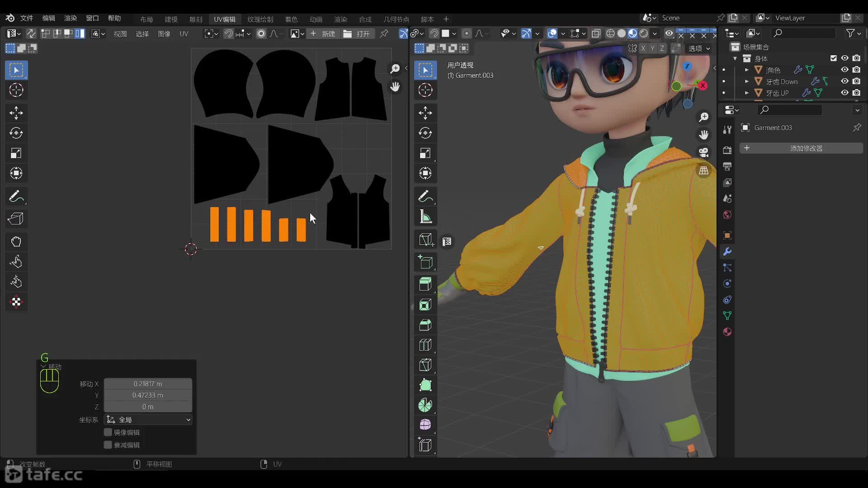This screenshot has height=488, width=868.
Task: Open the properties panel options dropdown
Action: pyautogui.click(x=857, y=110)
